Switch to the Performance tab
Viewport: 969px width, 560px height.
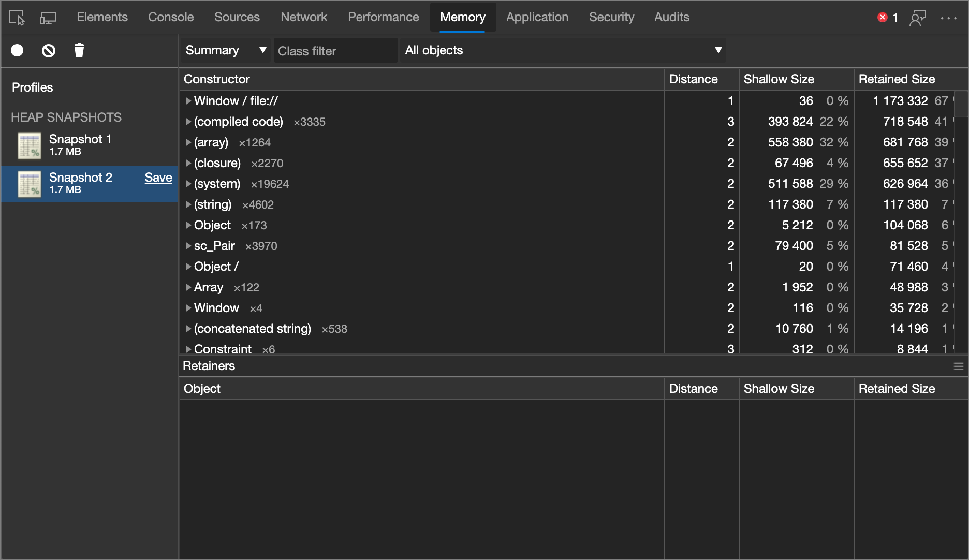click(383, 17)
